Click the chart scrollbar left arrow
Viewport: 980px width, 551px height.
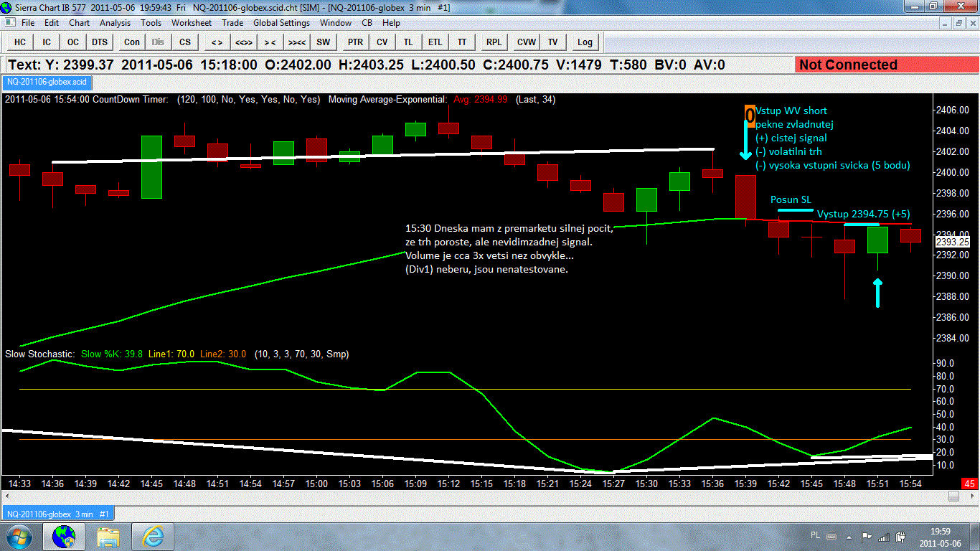pyautogui.click(x=7, y=496)
